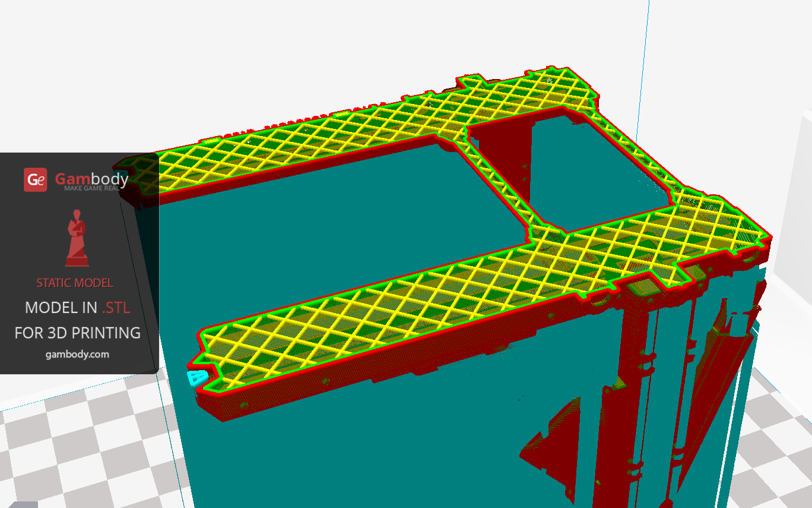812x508 pixels.
Task: Click the red "Ge" Gambody logo icon
Action: (36, 180)
